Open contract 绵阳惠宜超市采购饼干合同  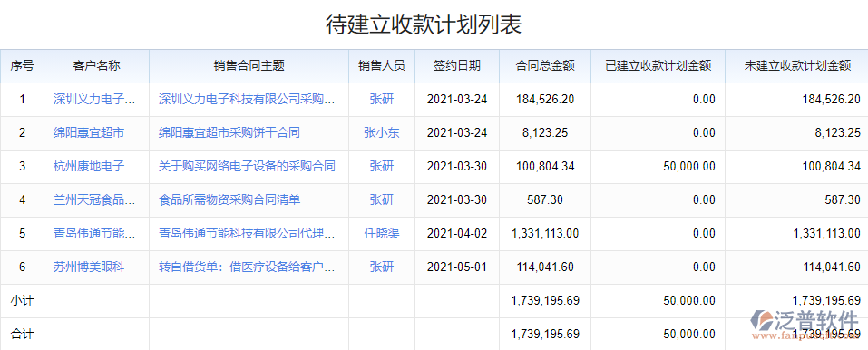[229, 133]
